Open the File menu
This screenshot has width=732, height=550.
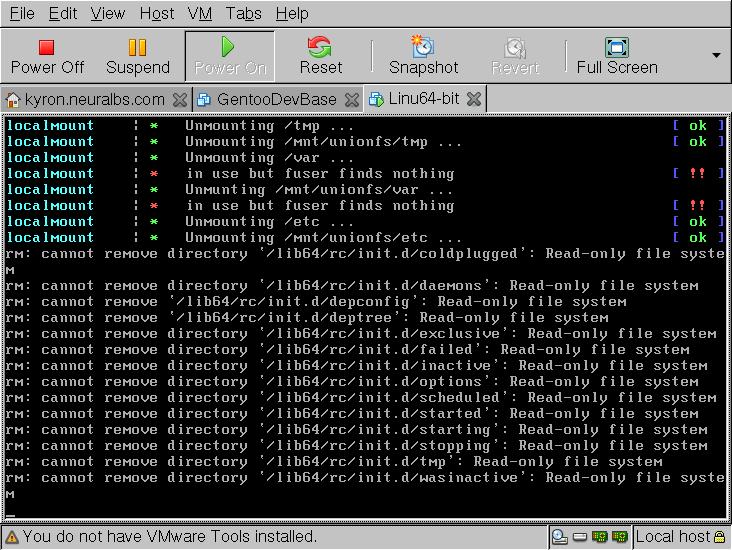(x=21, y=14)
